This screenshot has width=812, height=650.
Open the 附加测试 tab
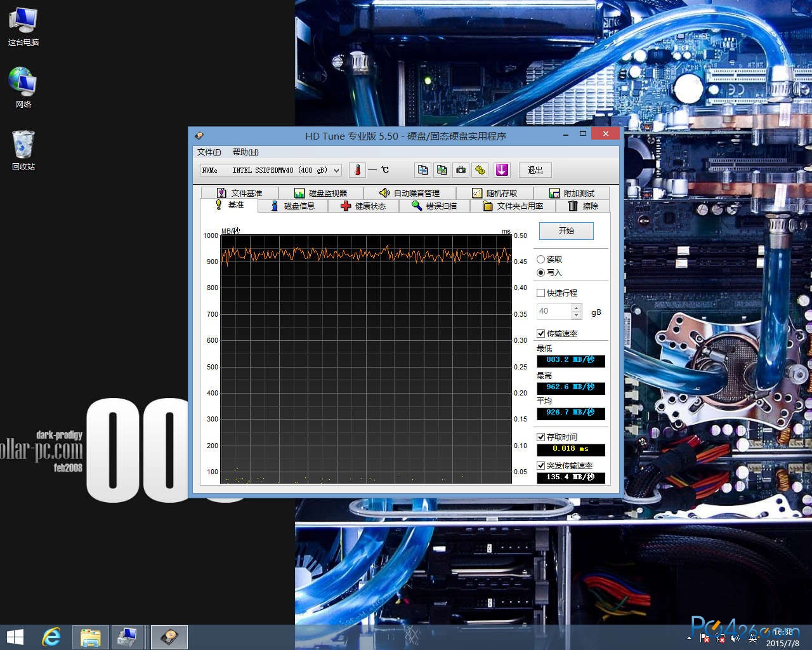[572, 193]
